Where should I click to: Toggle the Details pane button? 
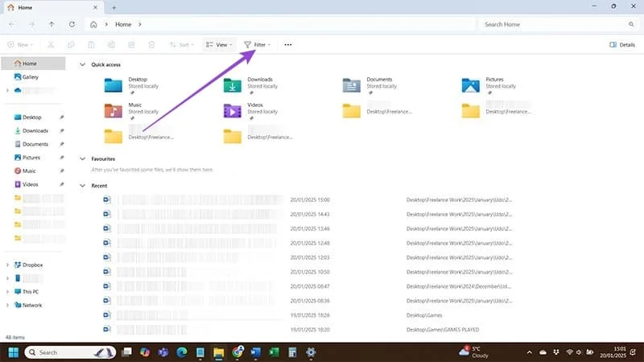[622, 45]
